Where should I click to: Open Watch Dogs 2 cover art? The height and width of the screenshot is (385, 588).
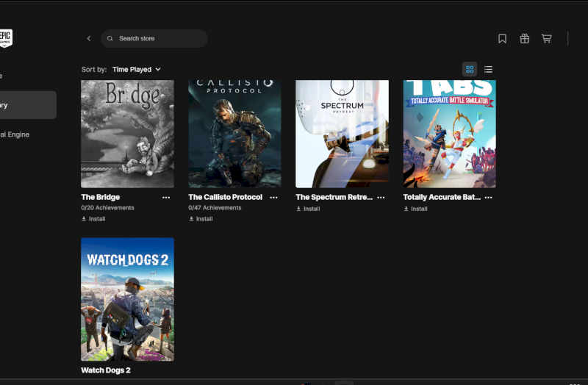click(127, 299)
